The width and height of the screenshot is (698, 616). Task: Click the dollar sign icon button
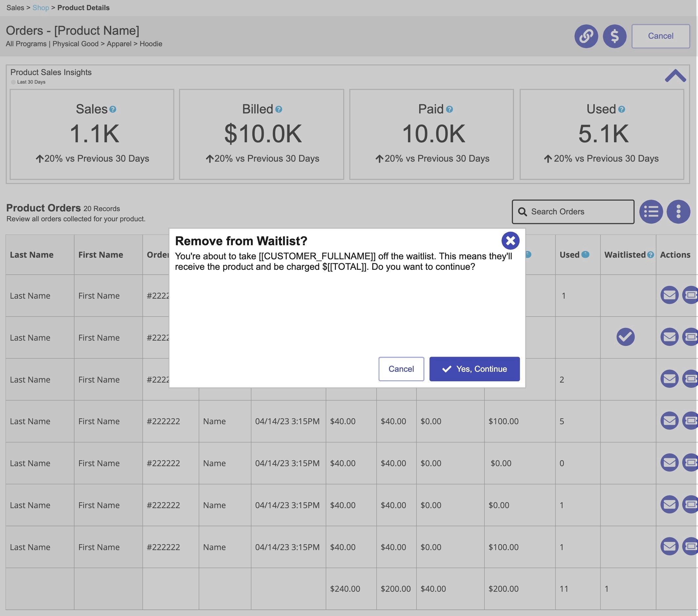click(614, 36)
